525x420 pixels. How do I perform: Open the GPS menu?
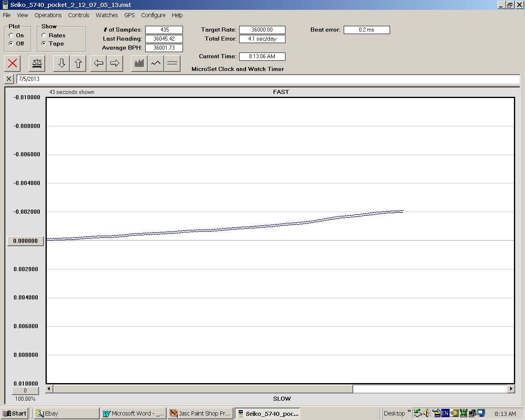pos(129,15)
